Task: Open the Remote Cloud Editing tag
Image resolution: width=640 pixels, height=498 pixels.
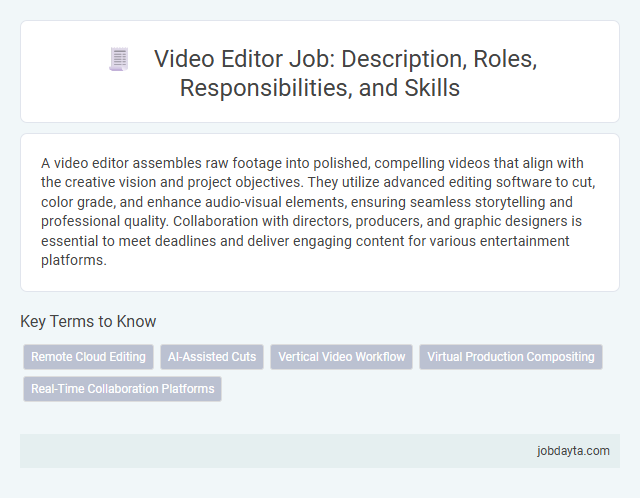Action: coord(88,357)
